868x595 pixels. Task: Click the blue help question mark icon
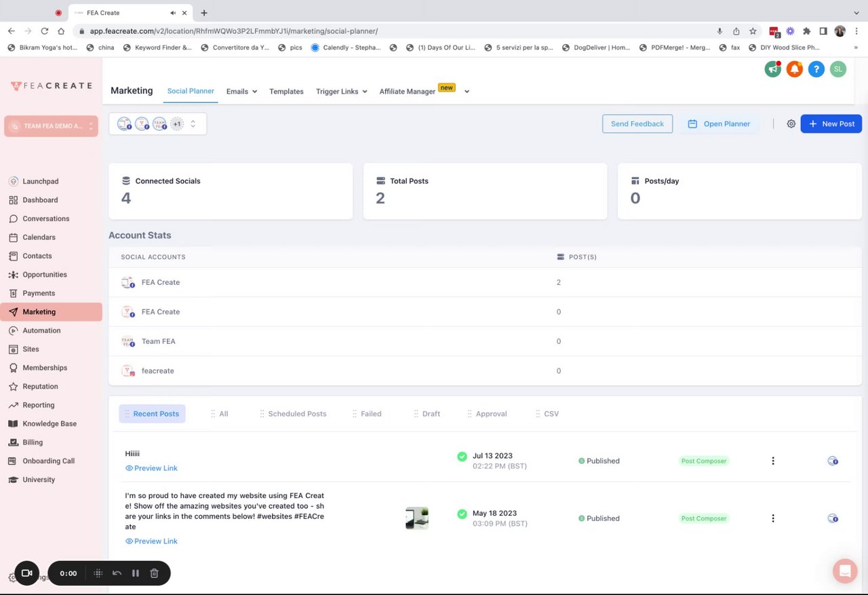pos(816,69)
